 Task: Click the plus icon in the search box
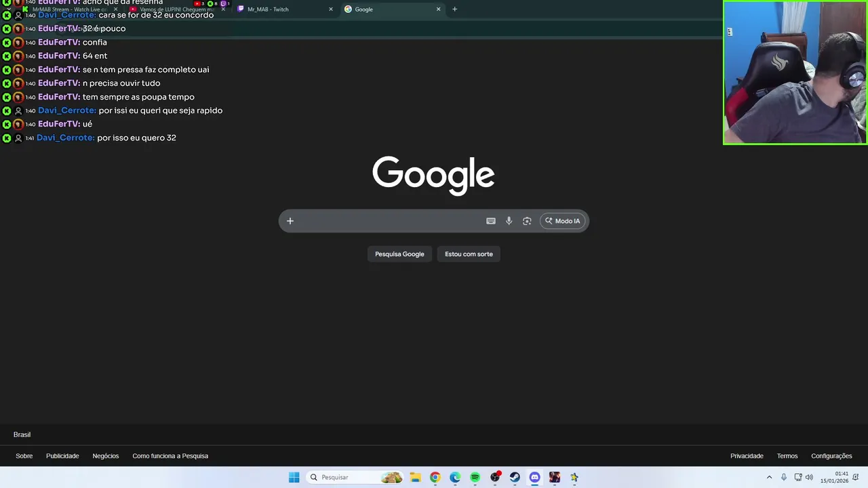(290, 221)
